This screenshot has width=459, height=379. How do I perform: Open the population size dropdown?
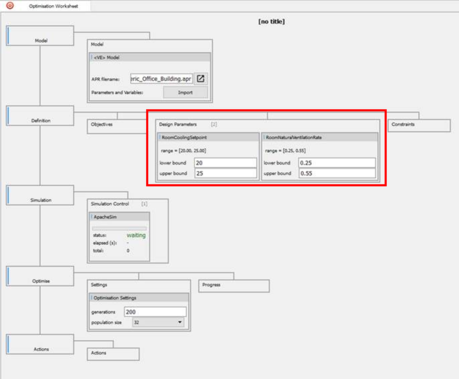(158, 322)
